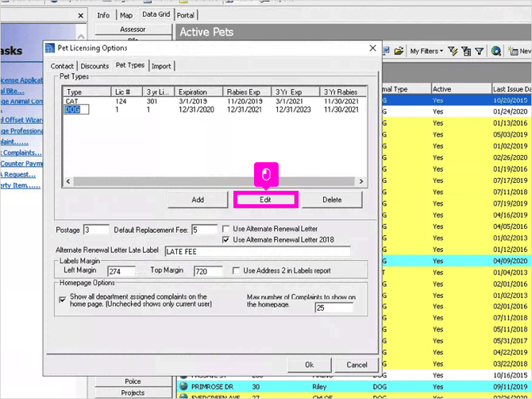Open the Complaints... link in Tasks pane

click(21, 153)
